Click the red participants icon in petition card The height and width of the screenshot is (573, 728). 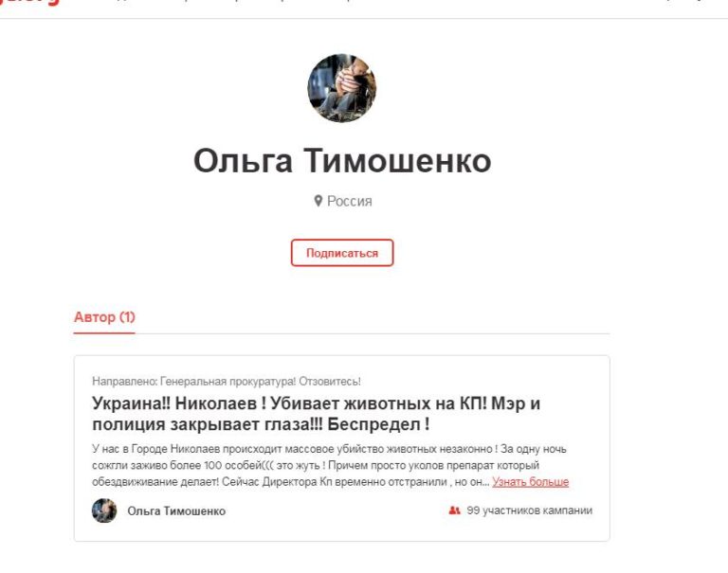coord(455,510)
